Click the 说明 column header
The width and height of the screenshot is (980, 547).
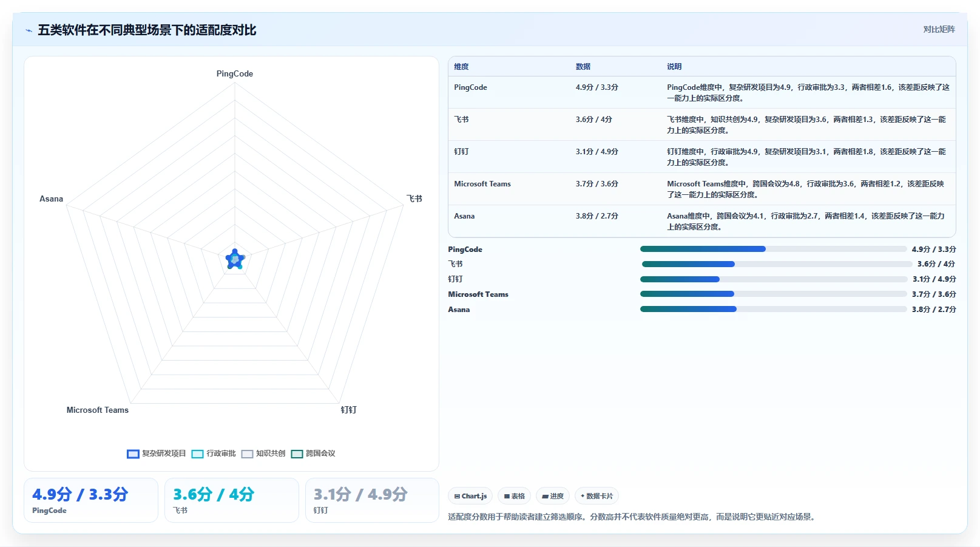(x=674, y=67)
